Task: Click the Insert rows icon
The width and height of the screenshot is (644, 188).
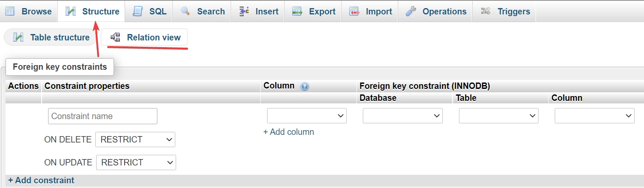Action: pos(244,11)
